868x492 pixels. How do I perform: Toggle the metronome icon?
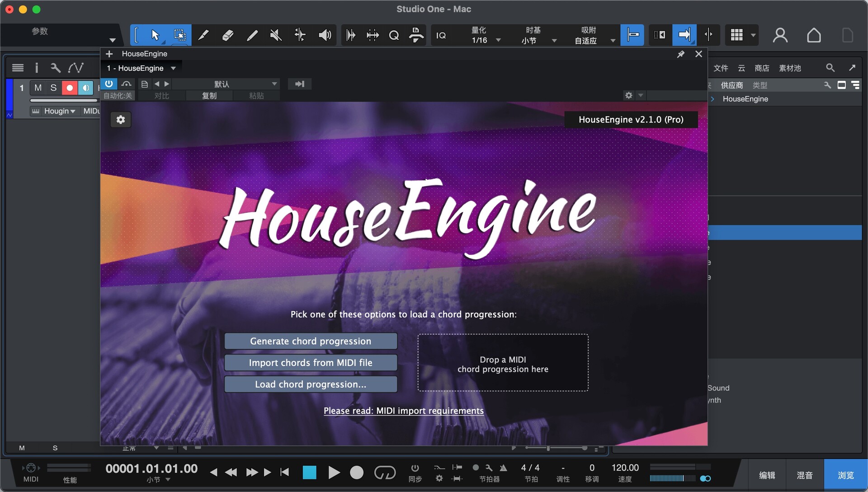[503, 468]
